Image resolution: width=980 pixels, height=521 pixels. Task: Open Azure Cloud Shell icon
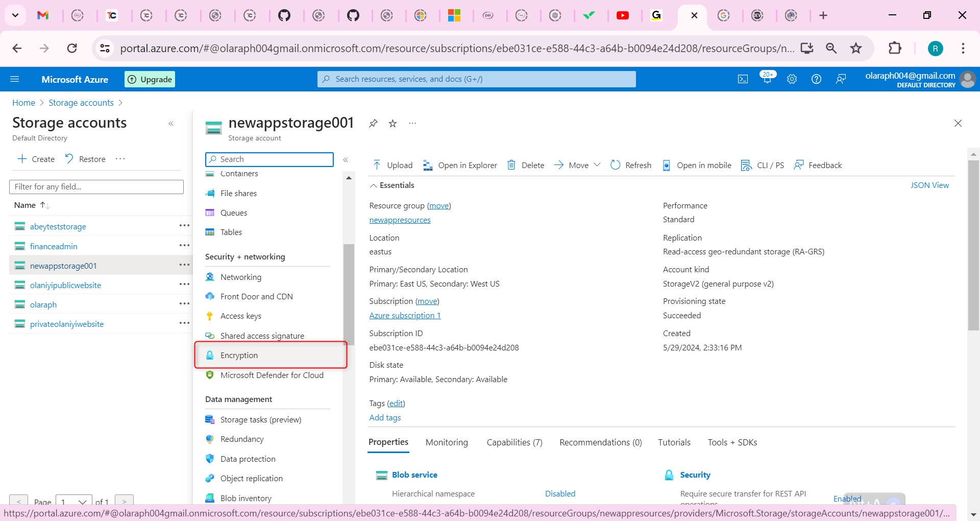(x=743, y=79)
